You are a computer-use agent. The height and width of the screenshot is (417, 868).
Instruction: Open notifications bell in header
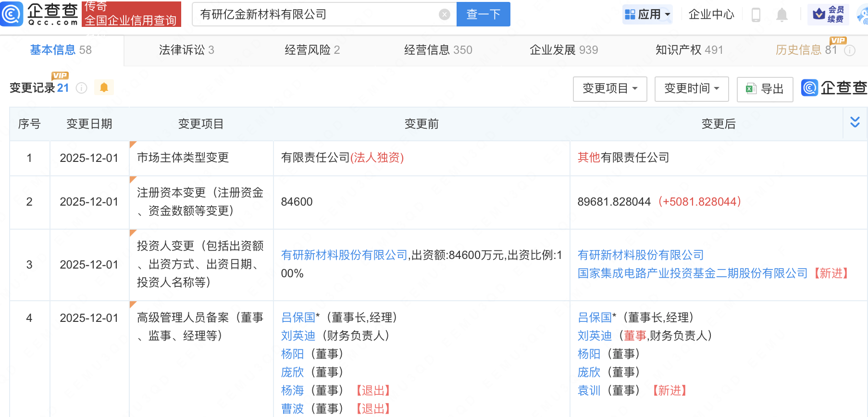tap(782, 15)
